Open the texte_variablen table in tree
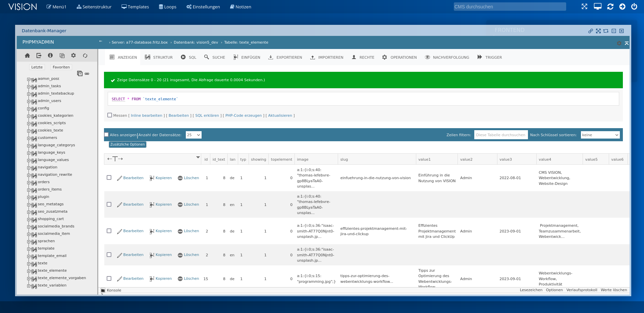Viewport: 644px width, 313px height. [x=52, y=285]
